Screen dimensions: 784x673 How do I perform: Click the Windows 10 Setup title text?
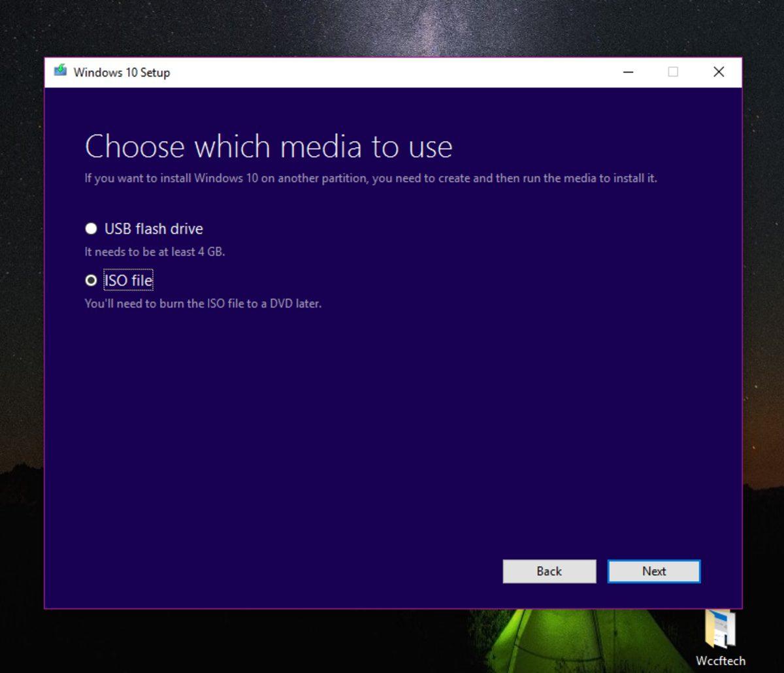coord(121,73)
